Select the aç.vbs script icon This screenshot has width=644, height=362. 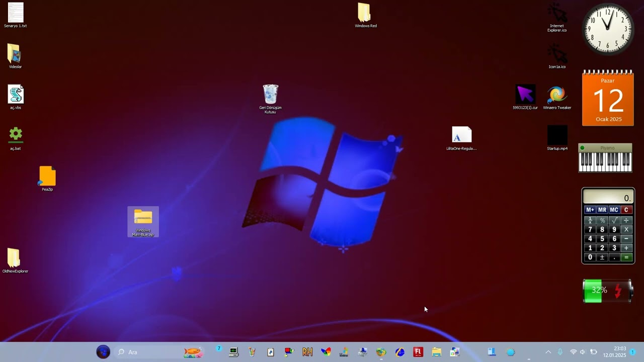click(16, 97)
